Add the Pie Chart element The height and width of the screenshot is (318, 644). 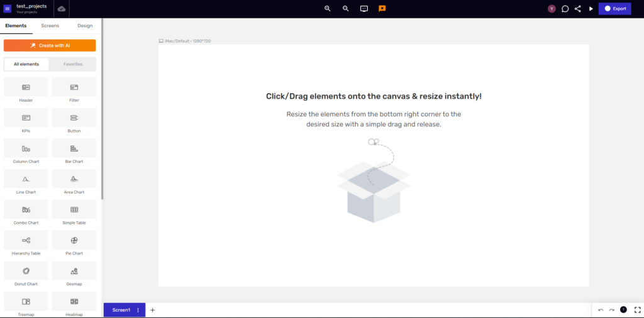(74, 243)
